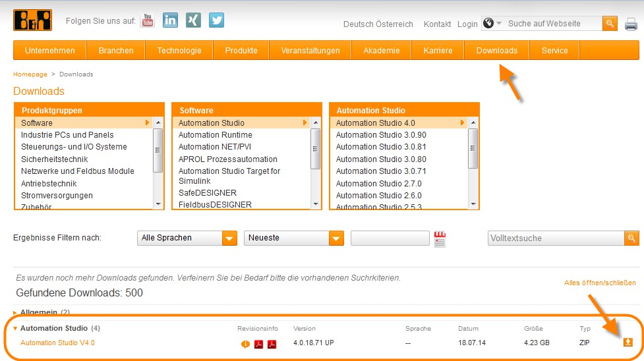644x361 pixels.
Task: Click the Twitter bird icon
Action: pyautogui.click(x=216, y=20)
